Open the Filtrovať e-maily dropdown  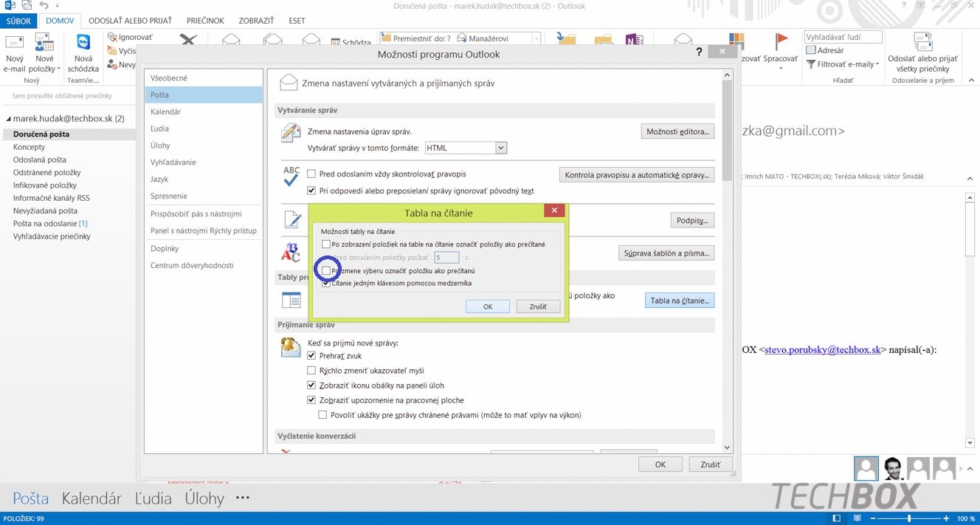pos(843,64)
